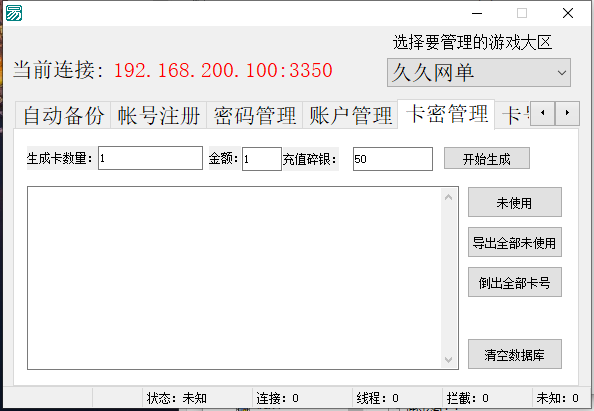
Task: Click the 金额 input field
Action: coord(262,159)
